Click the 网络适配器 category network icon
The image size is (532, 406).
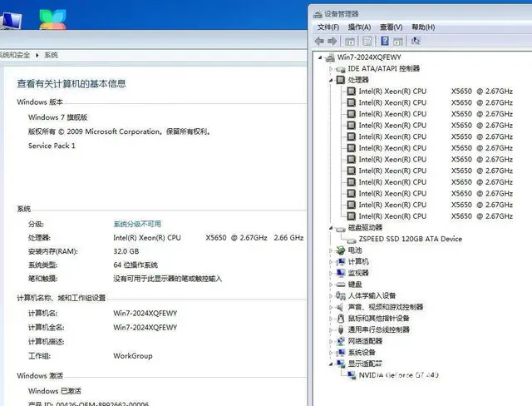(341, 341)
